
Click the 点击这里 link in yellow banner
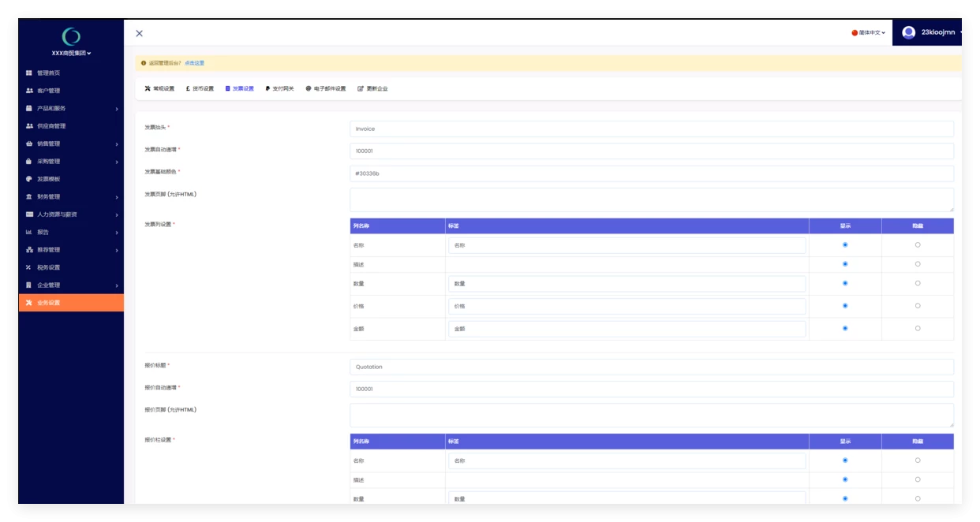click(x=194, y=63)
